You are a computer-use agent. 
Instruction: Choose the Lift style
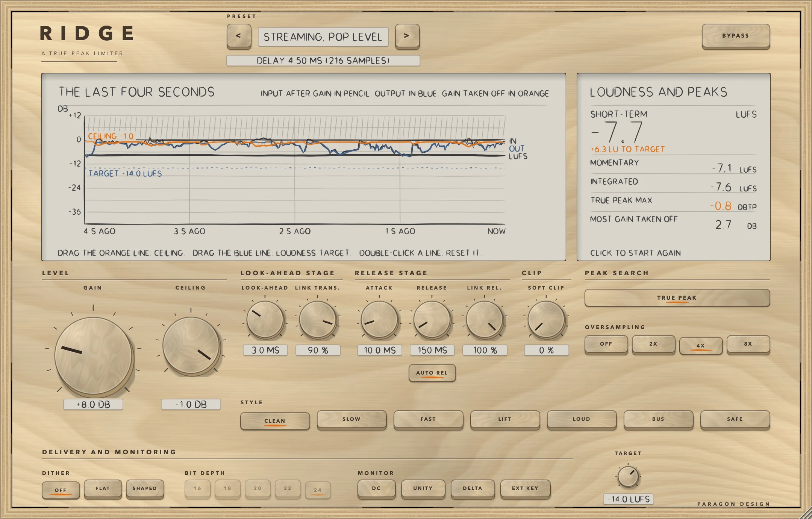tap(505, 419)
